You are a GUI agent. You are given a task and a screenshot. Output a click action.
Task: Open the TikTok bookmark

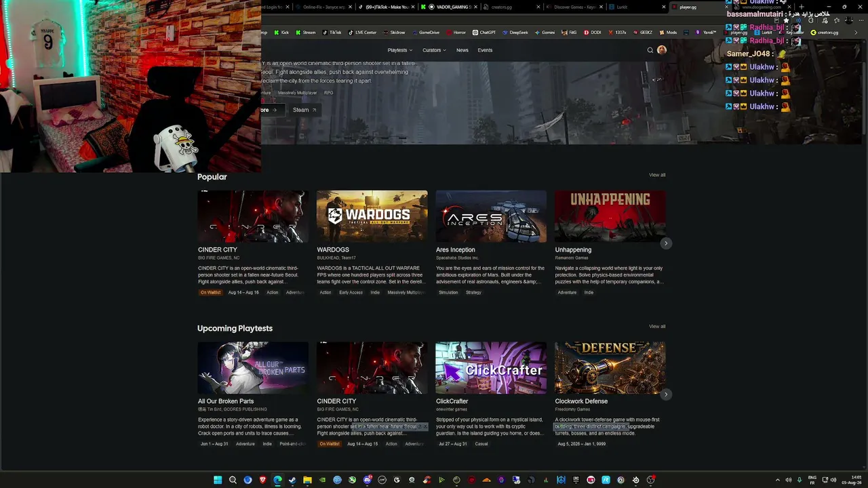(332, 33)
